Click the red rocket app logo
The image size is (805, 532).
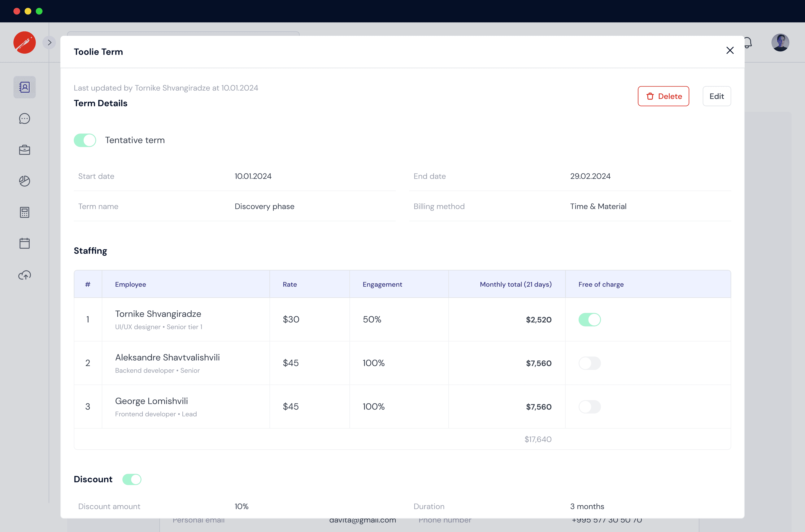pos(24,42)
